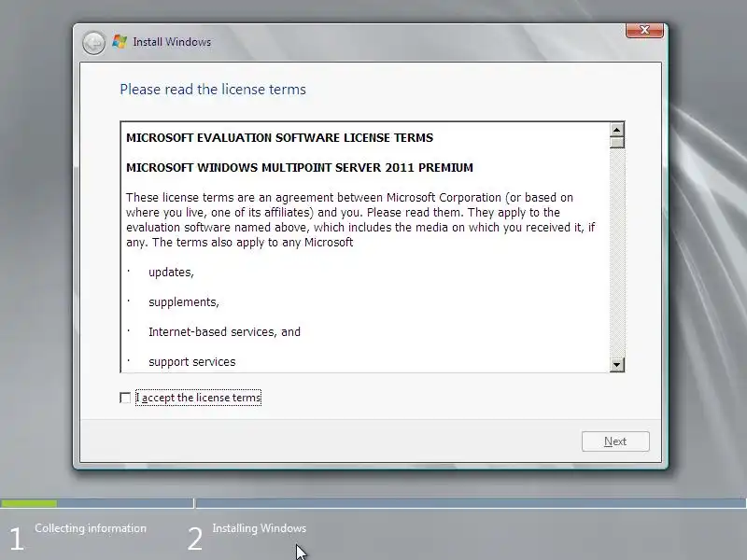Click 'Internet-based services, and' bullet item
This screenshot has height=560, width=747.
[224, 332]
